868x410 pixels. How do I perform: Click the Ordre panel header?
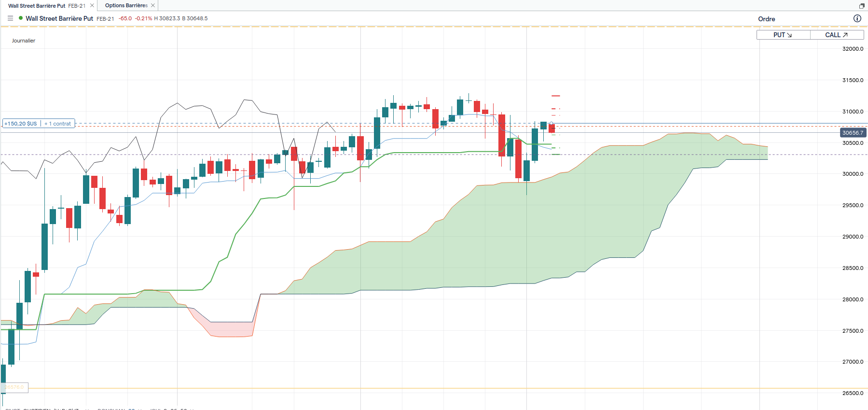[766, 19]
